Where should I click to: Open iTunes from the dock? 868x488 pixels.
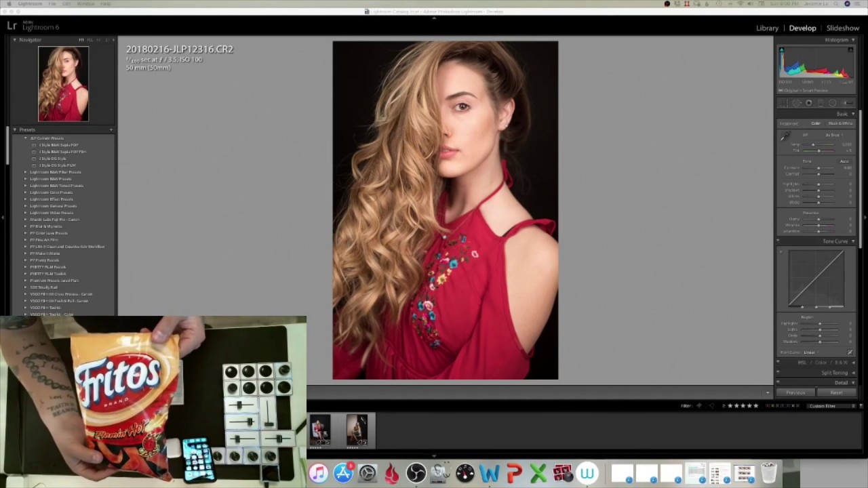pyautogui.click(x=319, y=472)
